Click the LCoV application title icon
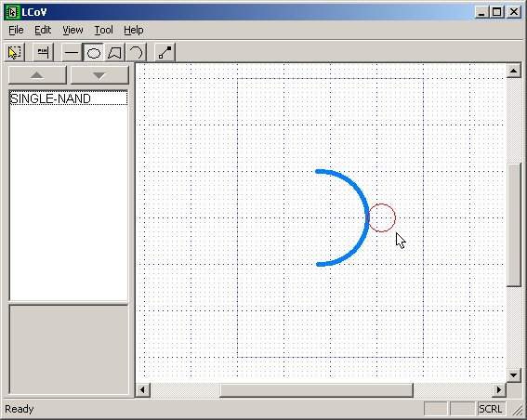 (x=12, y=12)
